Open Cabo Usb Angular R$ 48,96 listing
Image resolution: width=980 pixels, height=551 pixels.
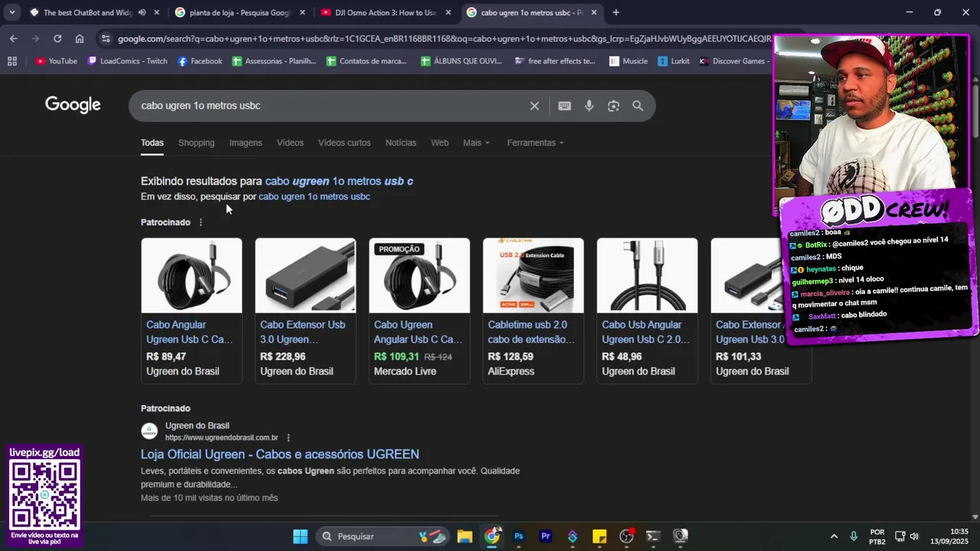point(647,310)
